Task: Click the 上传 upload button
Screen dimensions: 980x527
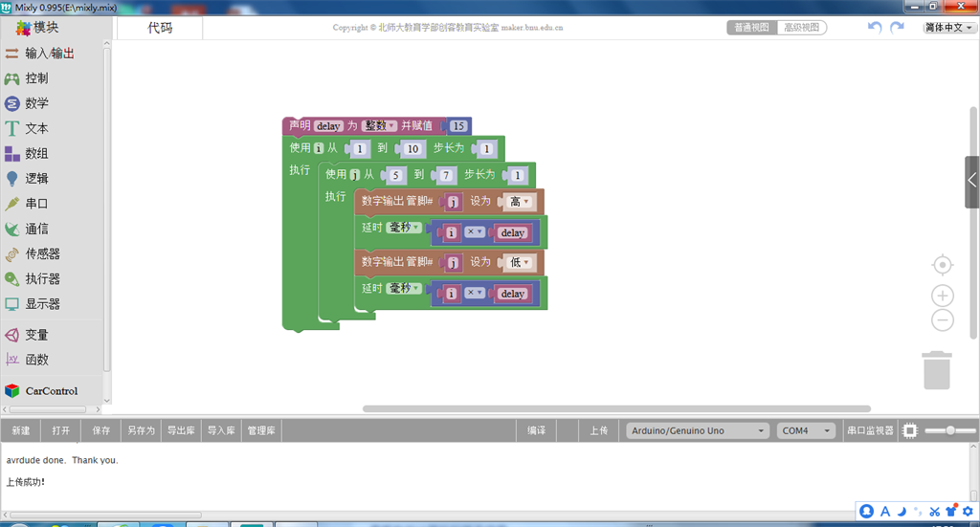Action: pyautogui.click(x=598, y=431)
